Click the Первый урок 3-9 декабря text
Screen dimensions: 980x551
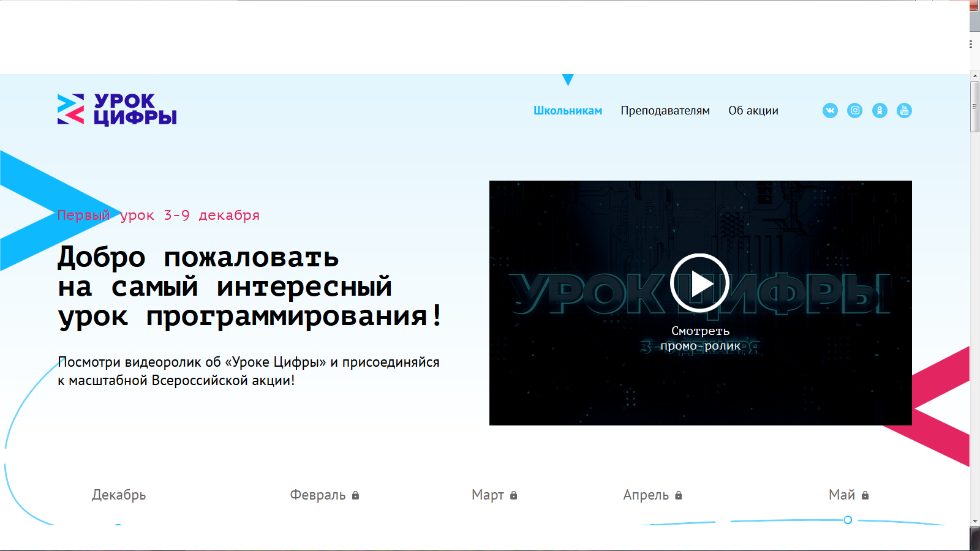pos(159,216)
